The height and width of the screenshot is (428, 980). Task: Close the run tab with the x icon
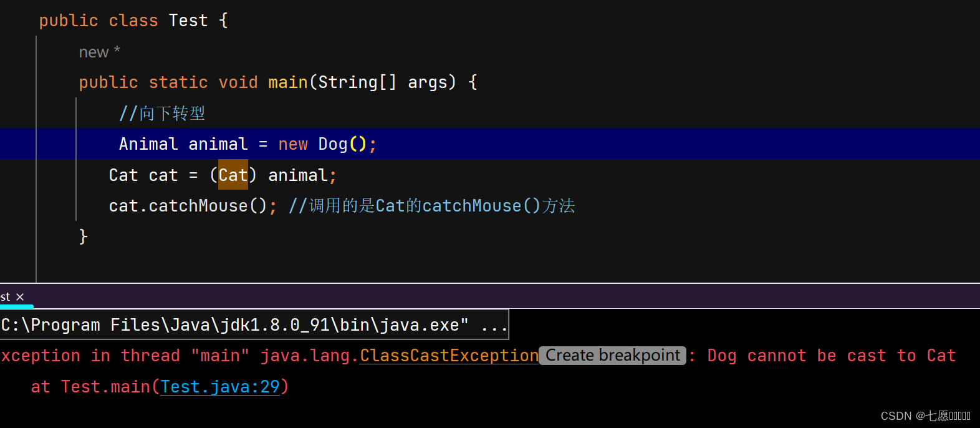click(20, 297)
